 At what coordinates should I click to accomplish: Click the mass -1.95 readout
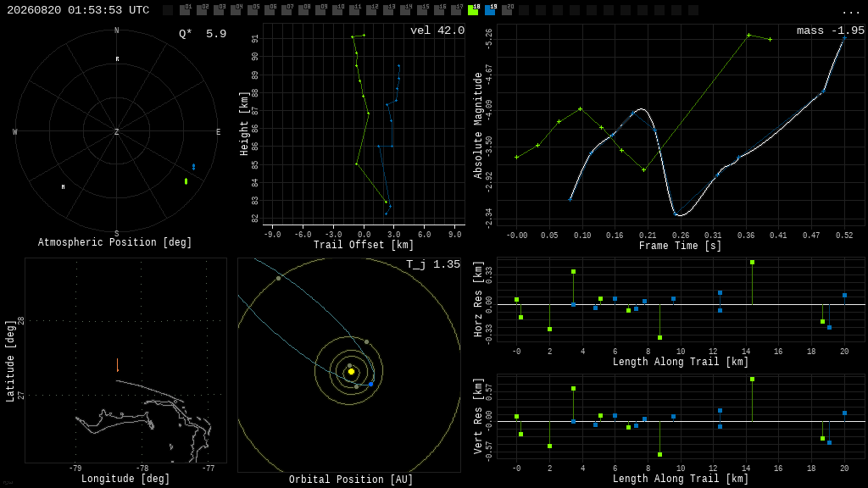tap(831, 30)
